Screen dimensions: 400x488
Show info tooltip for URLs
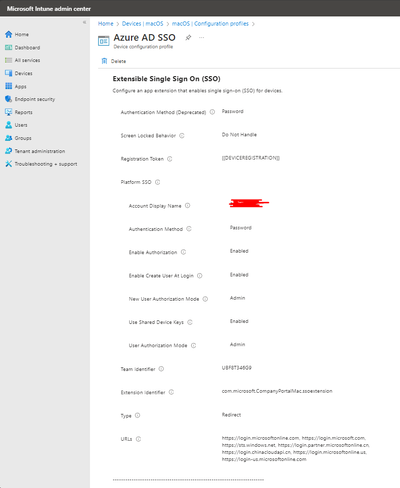point(139,439)
